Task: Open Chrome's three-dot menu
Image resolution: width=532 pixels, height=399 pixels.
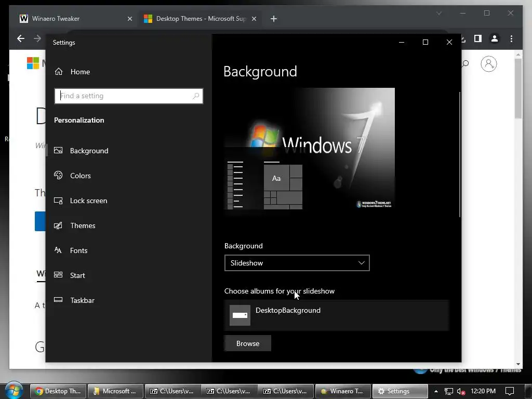Action: 511,38
